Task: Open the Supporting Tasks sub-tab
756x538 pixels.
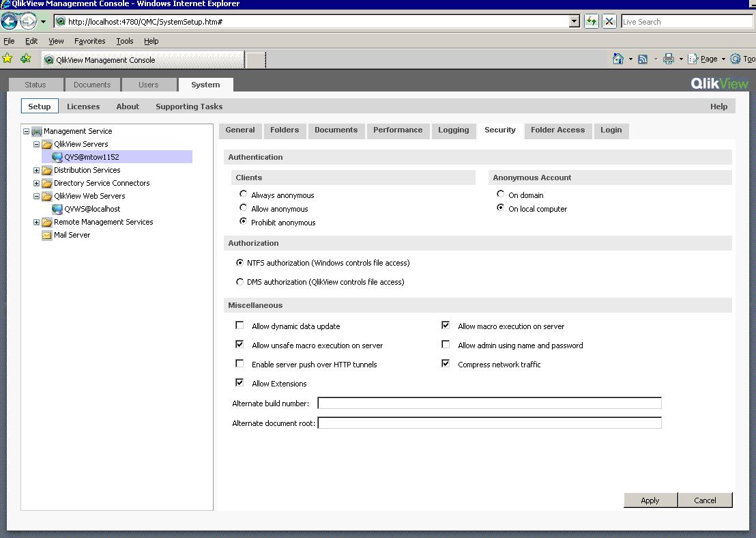Action: (x=189, y=106)
